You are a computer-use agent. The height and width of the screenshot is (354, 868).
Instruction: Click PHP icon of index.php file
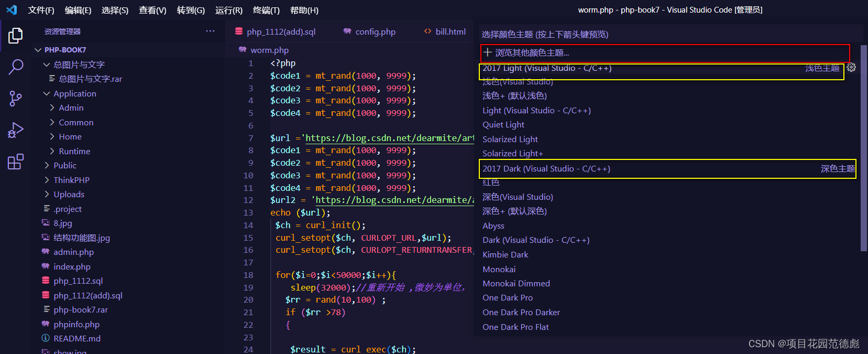(46, 266)
